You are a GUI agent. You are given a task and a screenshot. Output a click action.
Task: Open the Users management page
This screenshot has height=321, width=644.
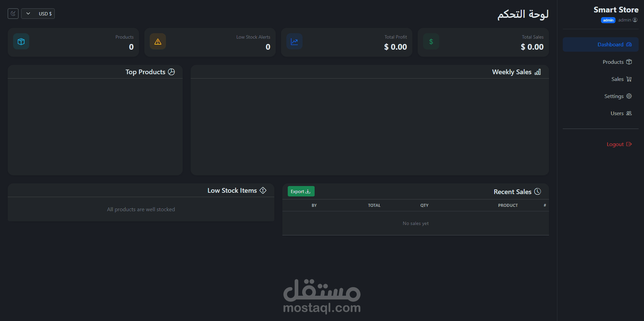pos(617,113)
